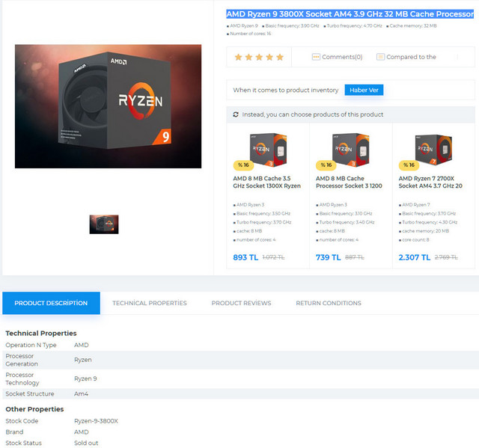The image size is (479, 448).
Task: Click the %16 badge on the Ryzen 7 2700X card
Action: click(409, 165)
